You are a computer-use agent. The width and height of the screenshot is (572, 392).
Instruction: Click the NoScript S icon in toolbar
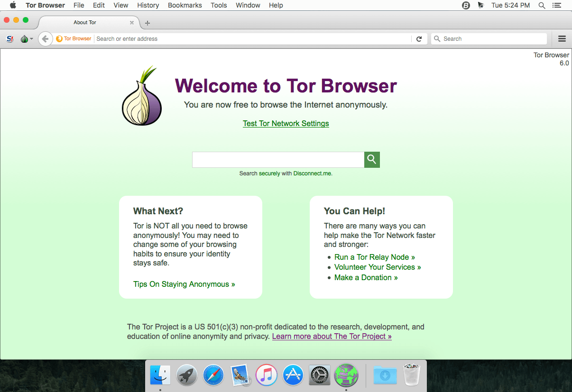click(x=9, y=39)
